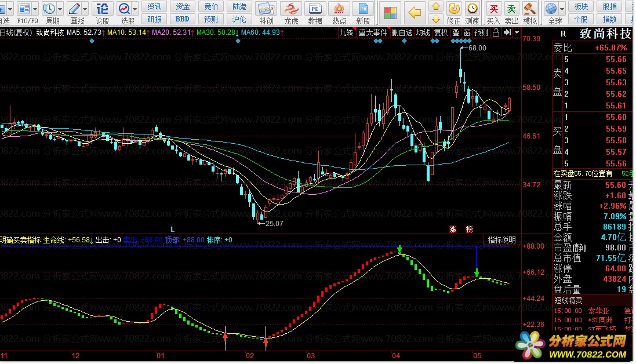Open the F10/F9 company info icon
Image resolution: width=636 pixels, height=364 pixels.
pos(25,9)
